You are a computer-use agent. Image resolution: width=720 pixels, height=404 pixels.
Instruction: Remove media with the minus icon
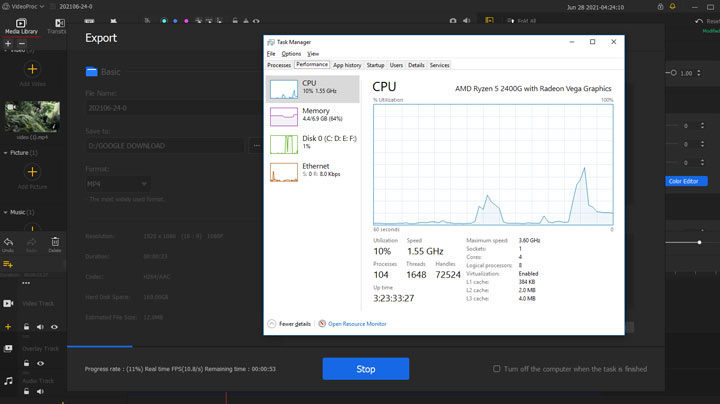pyautogui.click(x=22, y=44)
